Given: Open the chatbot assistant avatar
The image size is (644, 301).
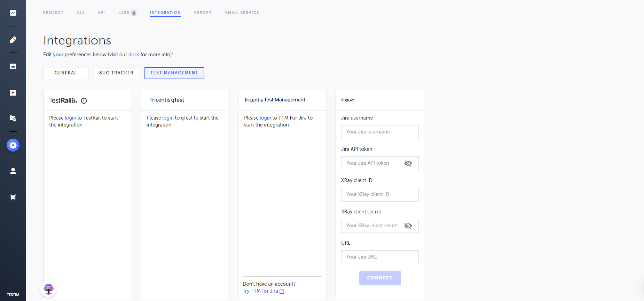Looking at the screenshot, I should click(48, 289).
